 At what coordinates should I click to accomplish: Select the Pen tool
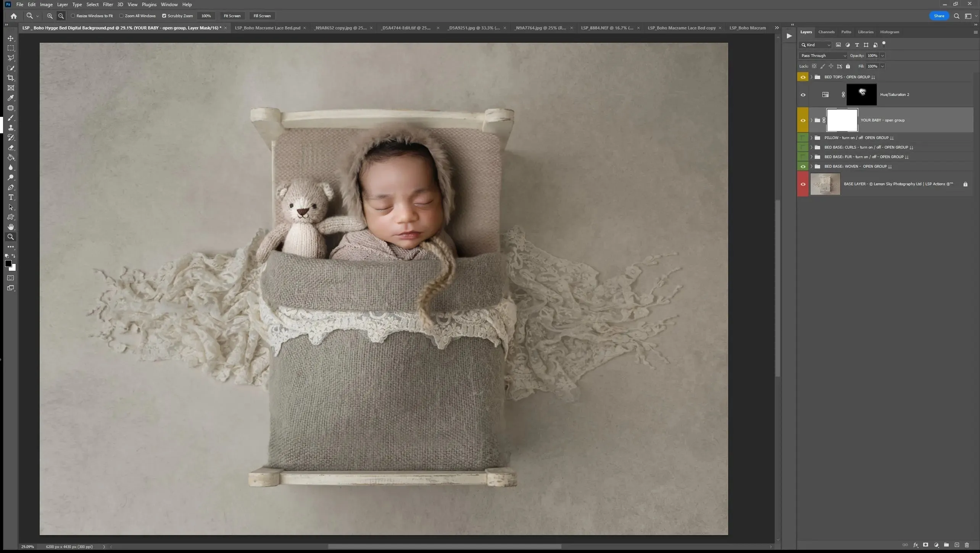click(11, 187)
